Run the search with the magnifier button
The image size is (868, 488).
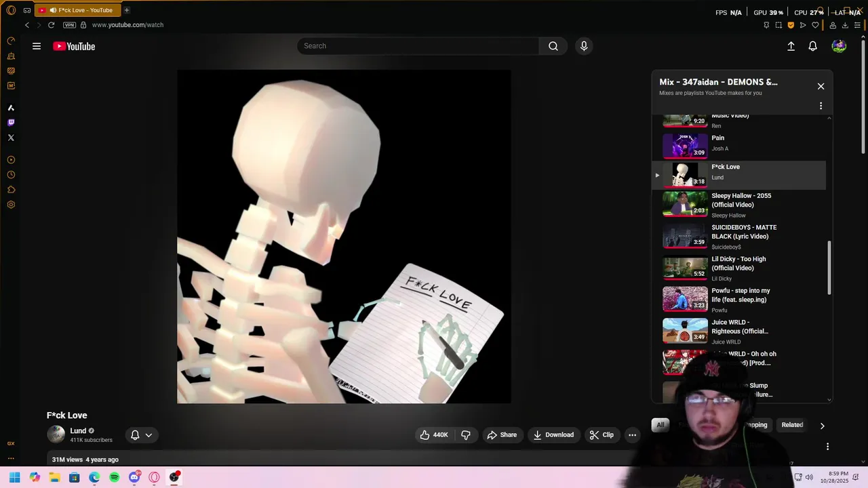pos(553,46)
